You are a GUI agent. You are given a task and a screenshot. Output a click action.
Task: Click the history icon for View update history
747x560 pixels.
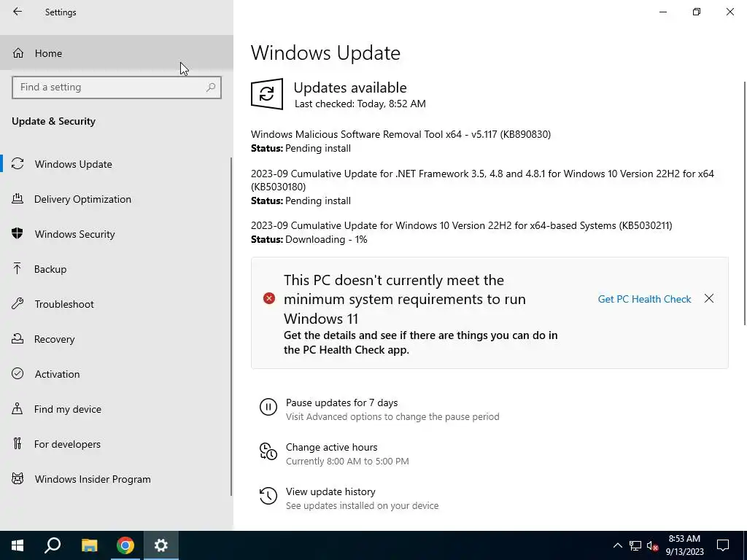(268, 496)
